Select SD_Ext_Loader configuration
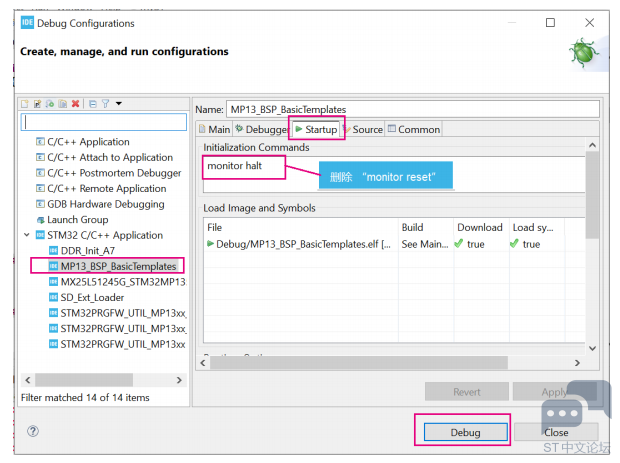 (92, 297)
